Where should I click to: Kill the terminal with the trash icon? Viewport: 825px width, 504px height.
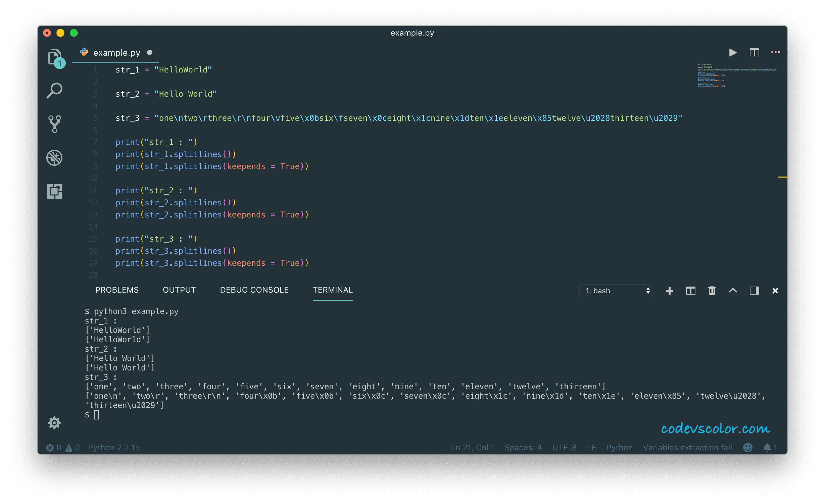click(x=712, y=291)
